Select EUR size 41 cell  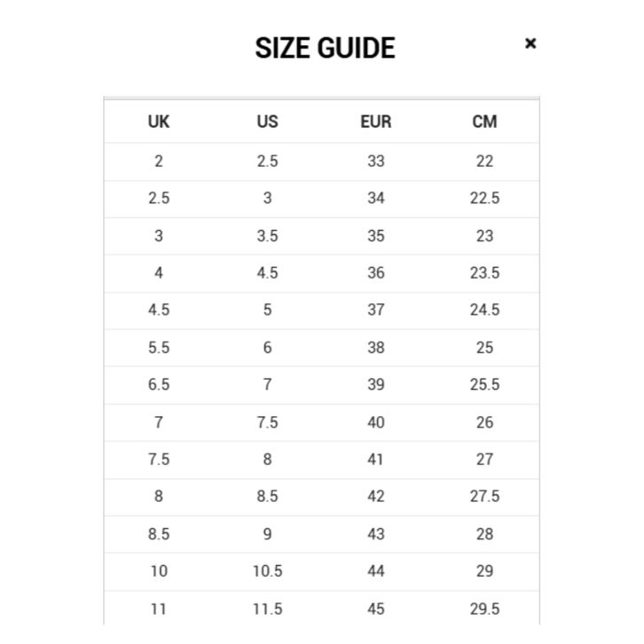point(376,459)
